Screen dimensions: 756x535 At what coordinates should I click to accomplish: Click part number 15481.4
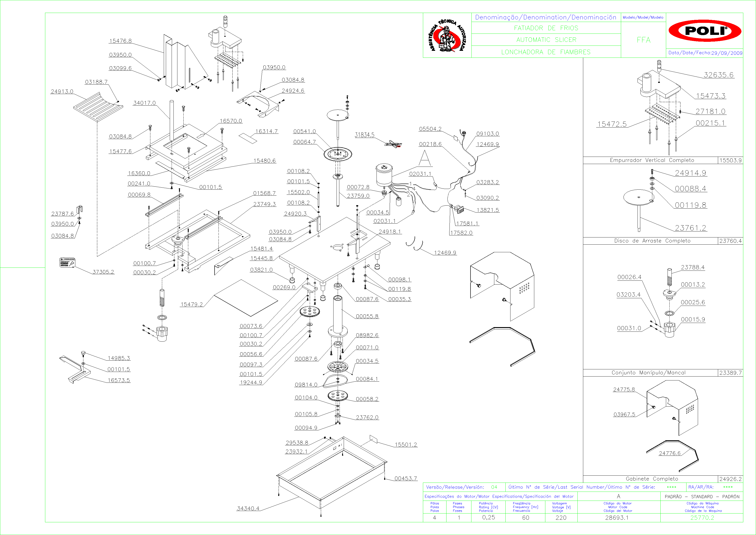(261, 248)
